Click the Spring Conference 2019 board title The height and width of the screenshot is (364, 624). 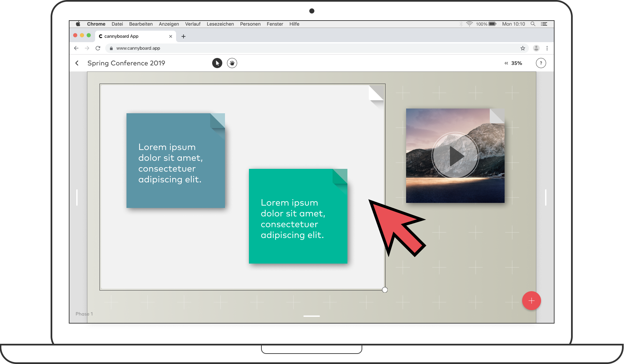(x=126, y=63)
